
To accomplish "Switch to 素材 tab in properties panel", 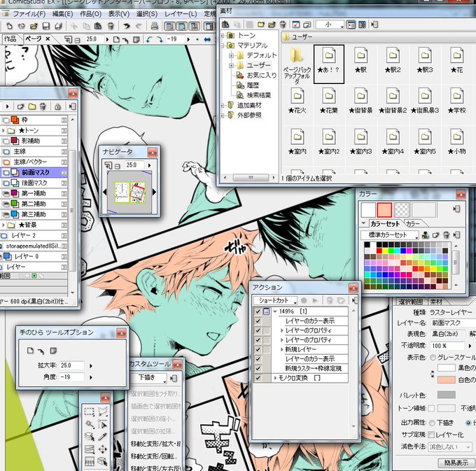I will pyautogui.click(x=436, y=302).
